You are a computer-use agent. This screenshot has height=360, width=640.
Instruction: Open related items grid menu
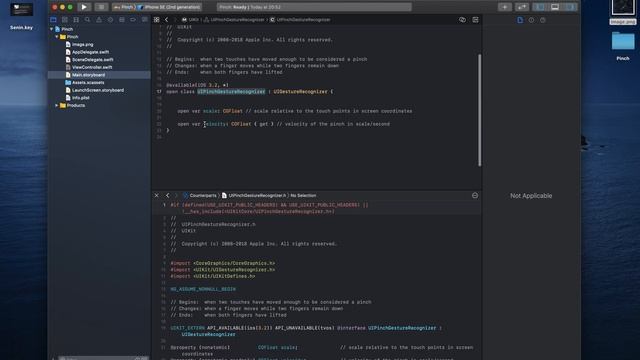pyautogui.click(x=157, y=20)
